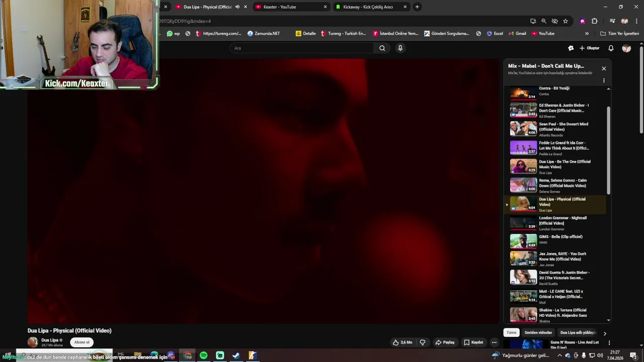Screen dimensions: 644x362
Task: Open a new browser tab
Action: coord(417,7)
